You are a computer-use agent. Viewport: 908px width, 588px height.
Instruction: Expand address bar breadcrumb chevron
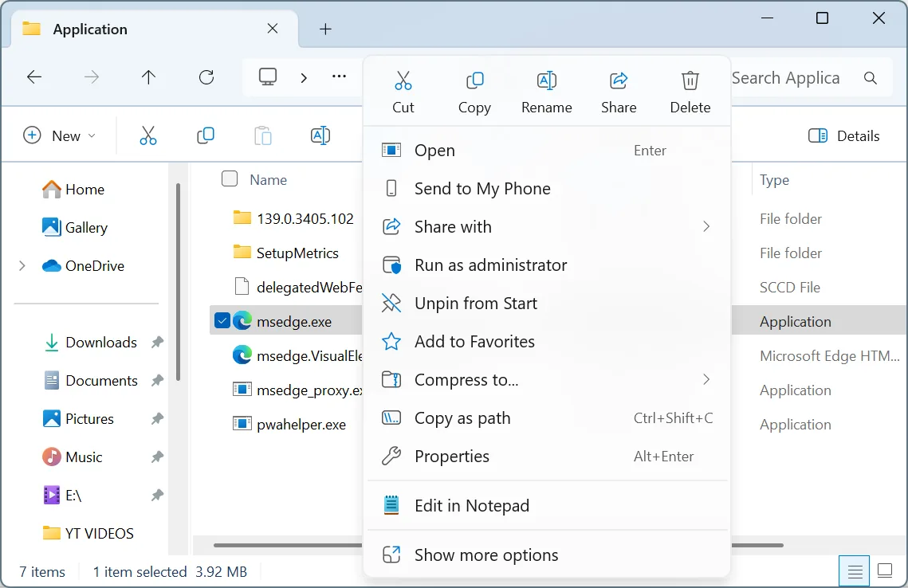[304, 77]
